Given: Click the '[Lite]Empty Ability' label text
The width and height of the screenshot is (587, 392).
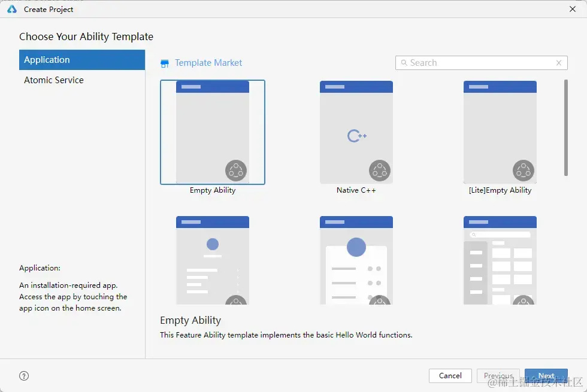Looking at the screenshot, I should tap(500, 190).
